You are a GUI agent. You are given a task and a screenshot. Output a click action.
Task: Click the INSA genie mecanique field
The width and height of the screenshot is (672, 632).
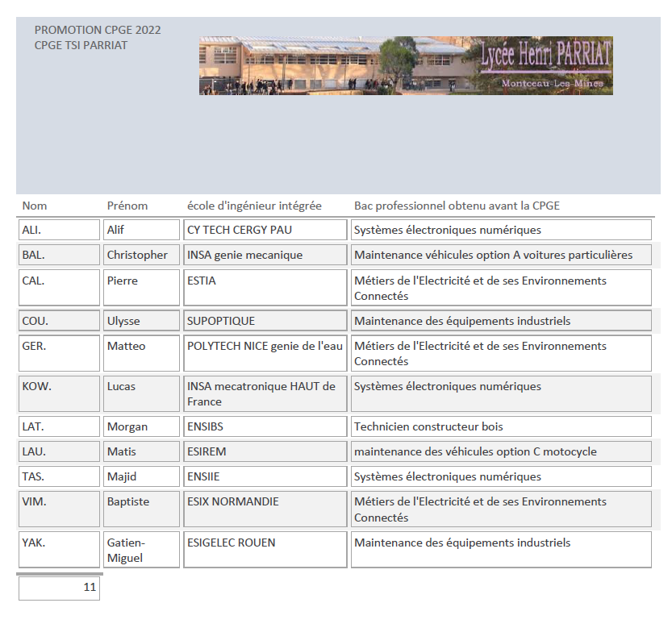tap(265, 255)
